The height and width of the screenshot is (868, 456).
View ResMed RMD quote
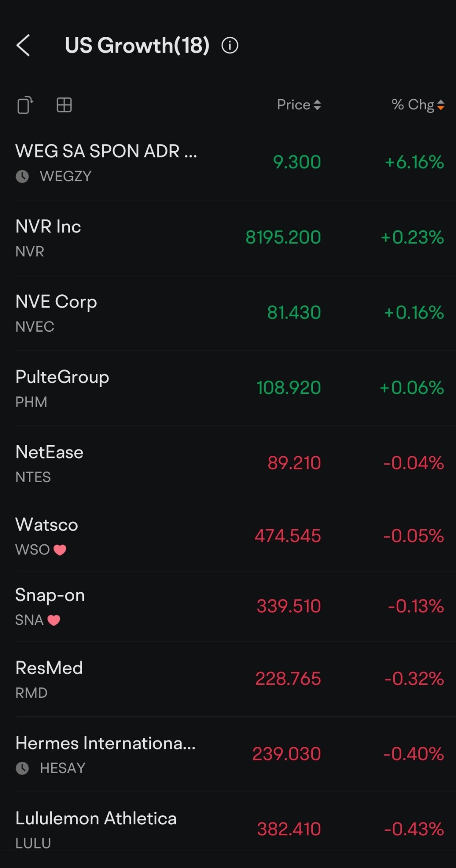coord(228,679)
